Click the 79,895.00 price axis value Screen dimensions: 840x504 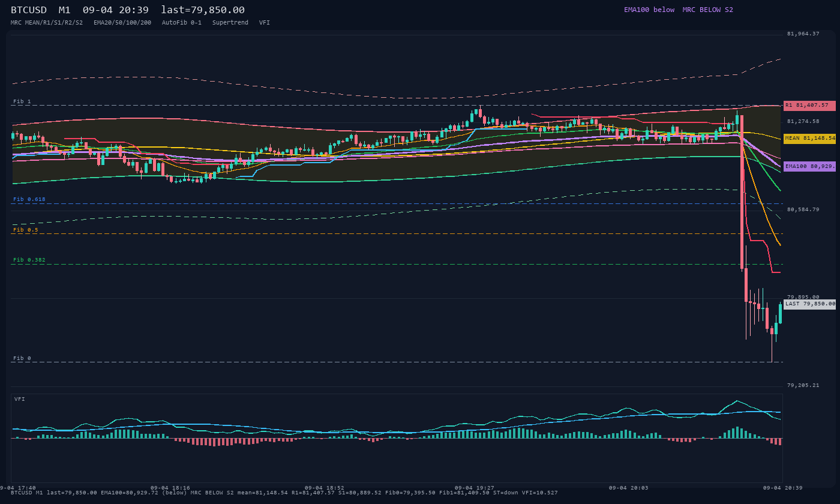pos(803,297)
